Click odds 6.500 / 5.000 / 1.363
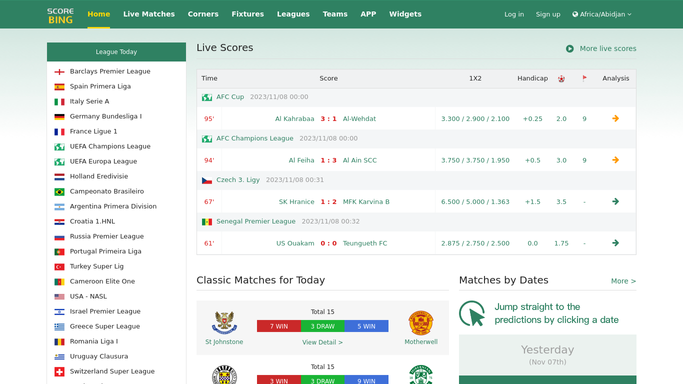The height and width of the screenshot is (384, 683). tap(475, 202)
